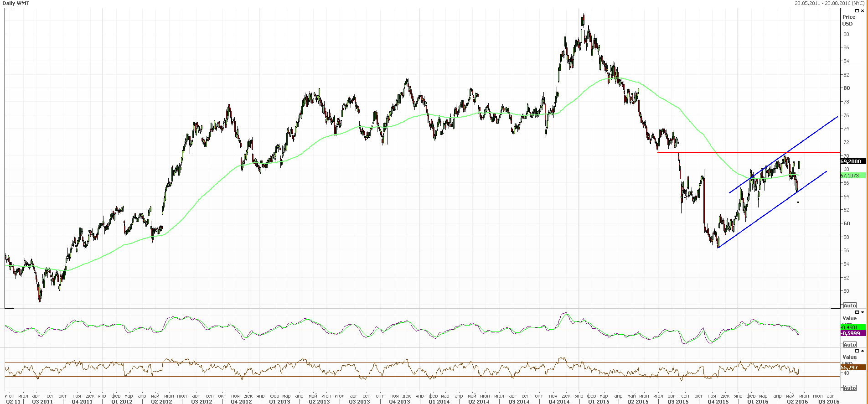Click the 40 level label in bottom panel
868x404 pixels.
[846, 373]
